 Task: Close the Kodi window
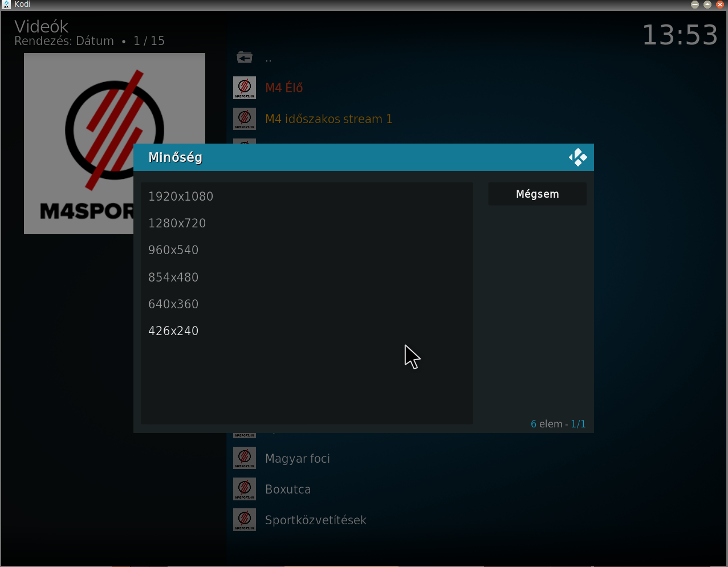[x=719, y=5]
